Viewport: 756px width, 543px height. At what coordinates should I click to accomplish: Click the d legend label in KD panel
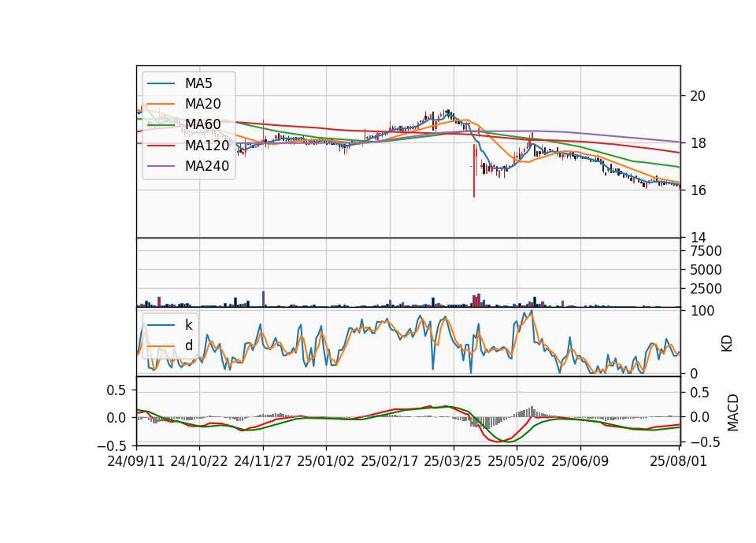point(189,345)
